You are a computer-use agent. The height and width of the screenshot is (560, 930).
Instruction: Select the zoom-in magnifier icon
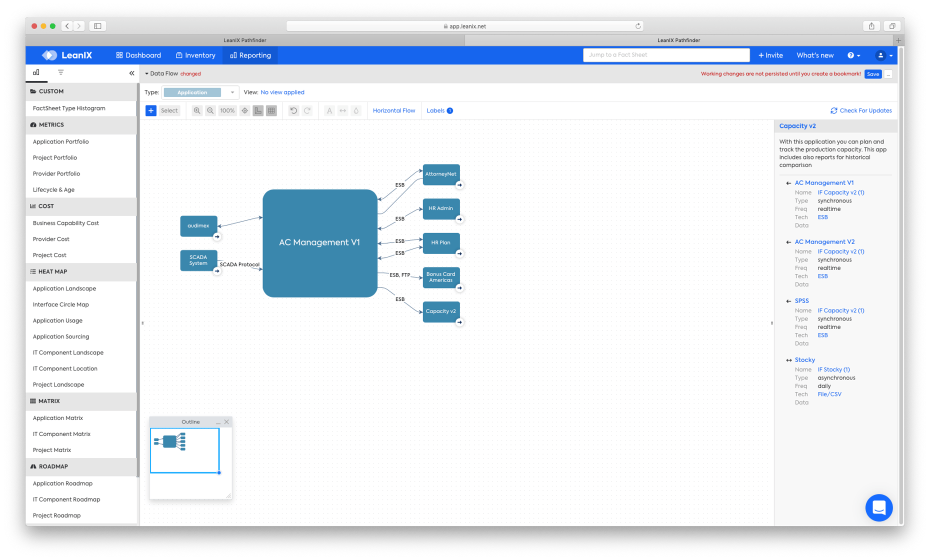point(197,110)
